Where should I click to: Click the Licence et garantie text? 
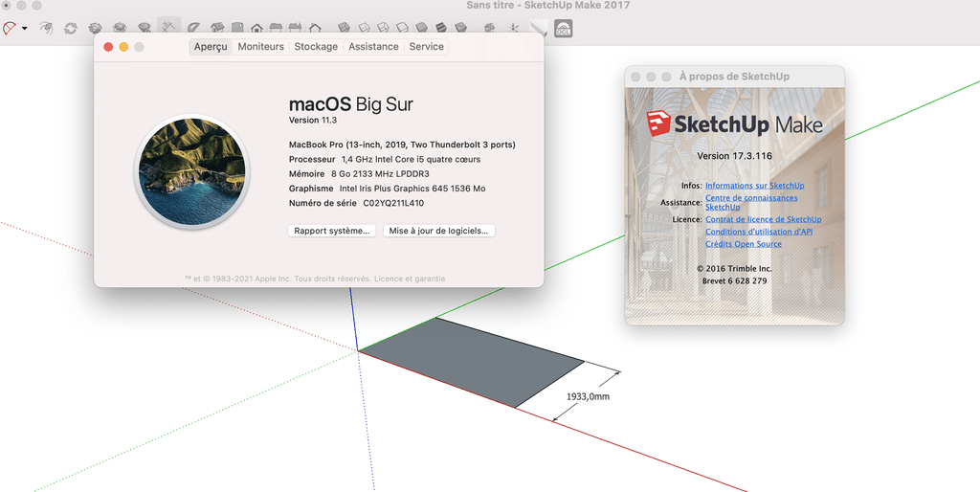(410, 279)
